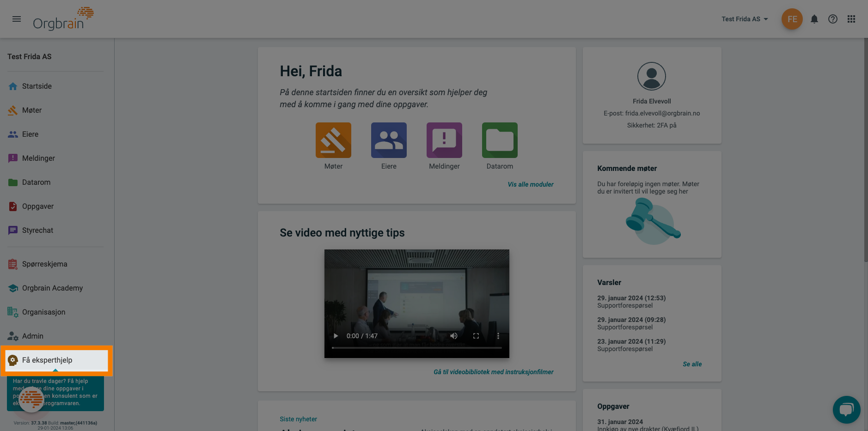Click the Oppgaver clipboard sidebar icon

[13, 206]
